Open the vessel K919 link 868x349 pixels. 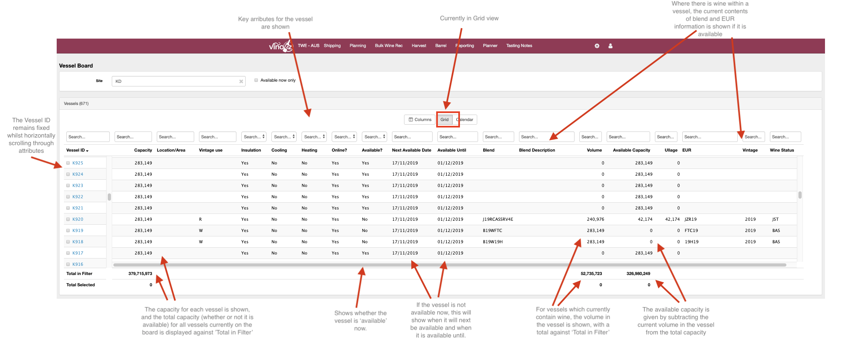click(78, 230)
